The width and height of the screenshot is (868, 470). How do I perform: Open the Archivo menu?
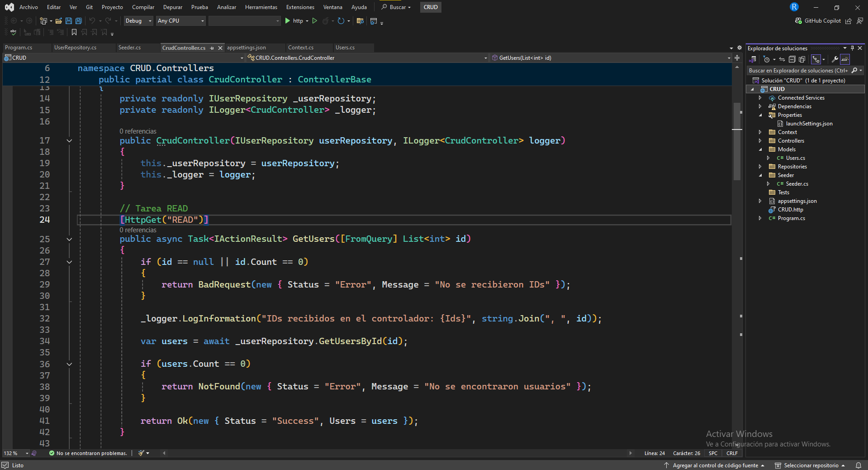coord(28,7)
